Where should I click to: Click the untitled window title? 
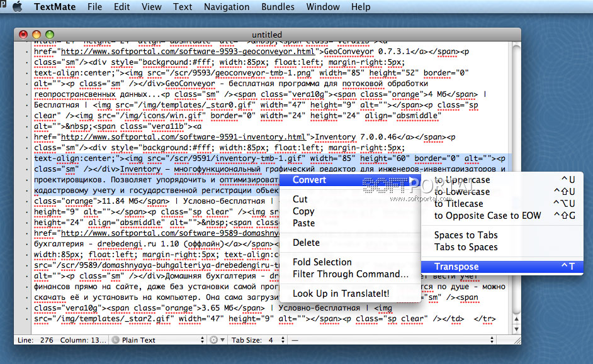point(267,35)
